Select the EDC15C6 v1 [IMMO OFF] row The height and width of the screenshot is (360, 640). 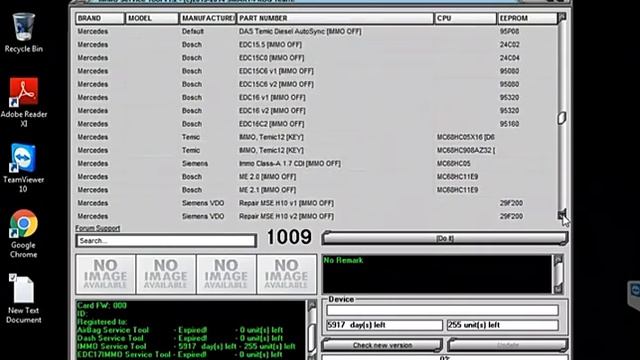point(316,71)
